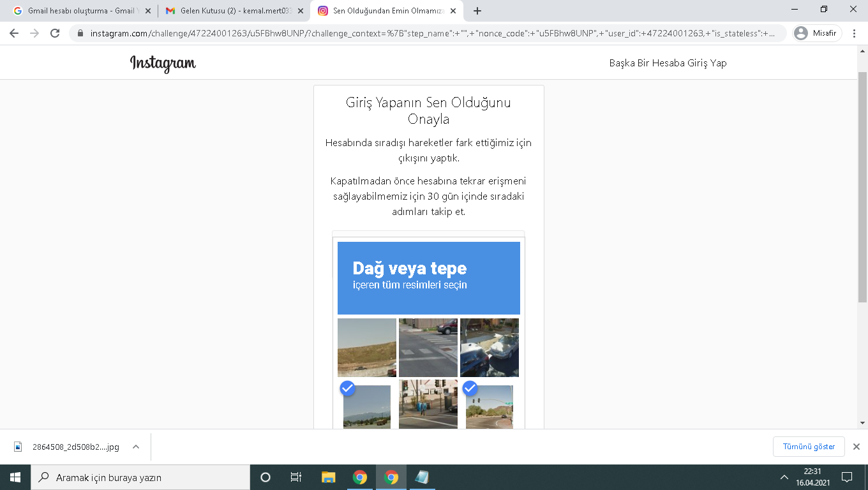Image resolution: width=868 pixels, height=490 pixels.
Task: Open File Explorer from the taskbar
Action: point(328,477)
